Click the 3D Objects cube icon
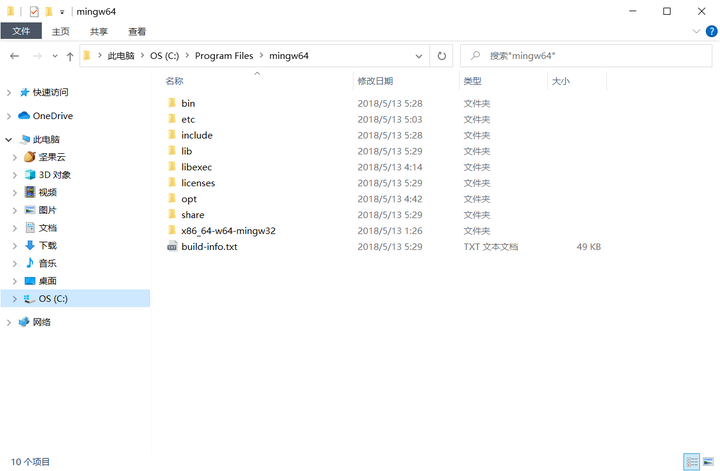Image resolution: width=720 pixels, height=471 pixels. click(30, 174)
